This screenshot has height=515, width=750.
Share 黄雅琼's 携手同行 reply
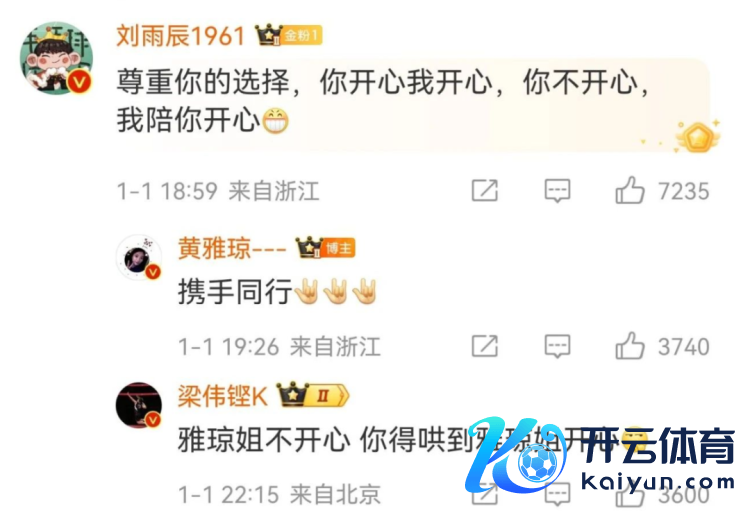click(485, 346)
